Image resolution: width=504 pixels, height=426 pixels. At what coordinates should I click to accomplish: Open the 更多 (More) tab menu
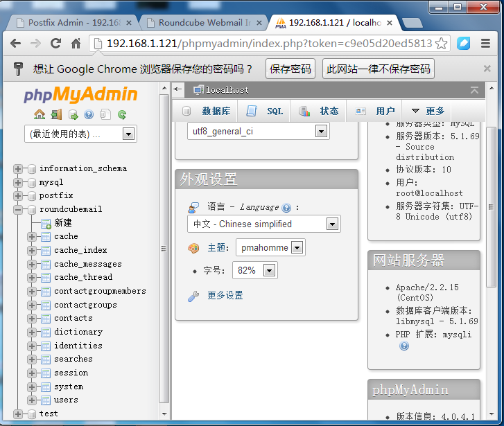coord(428,111)
